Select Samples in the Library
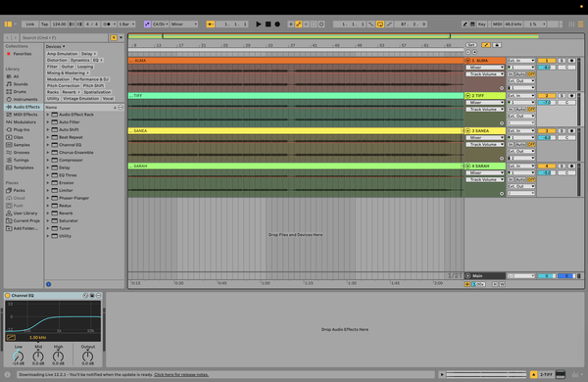The width and height of the screenshot is (588, 382). click(x=22, y=145)
